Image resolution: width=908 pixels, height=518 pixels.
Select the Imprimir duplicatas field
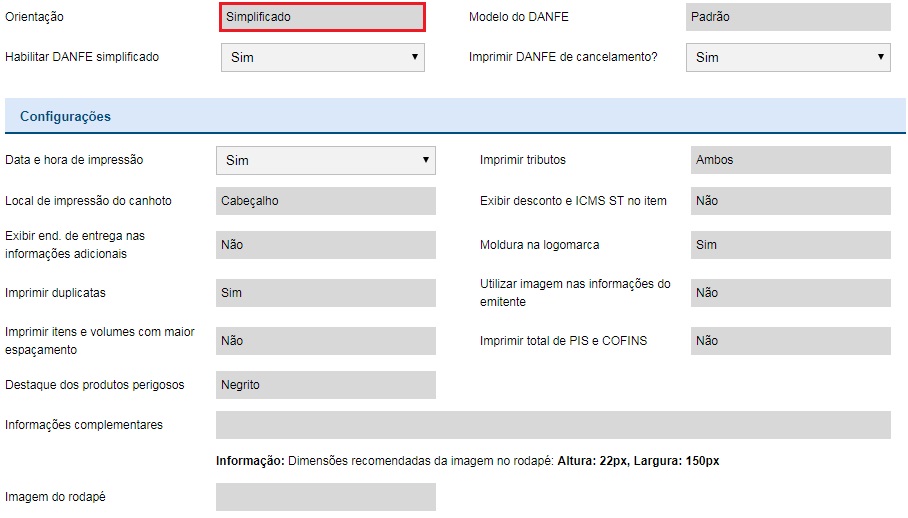pos(325,293)
